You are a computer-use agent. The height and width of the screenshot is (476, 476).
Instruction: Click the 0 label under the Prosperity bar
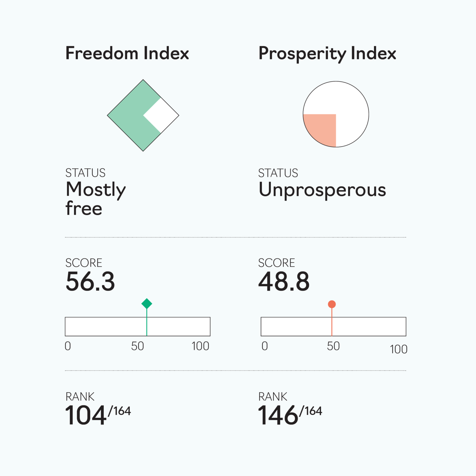tap(265, 346)
